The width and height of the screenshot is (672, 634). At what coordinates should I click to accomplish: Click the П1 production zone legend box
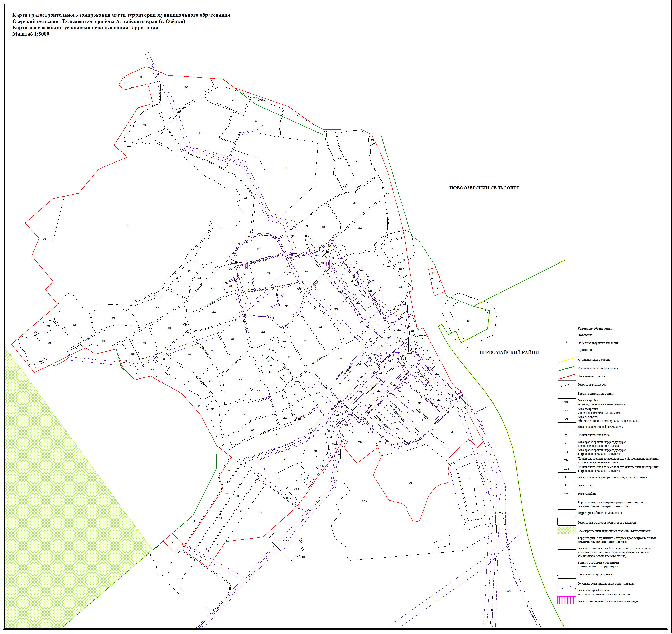coord(566,435)
